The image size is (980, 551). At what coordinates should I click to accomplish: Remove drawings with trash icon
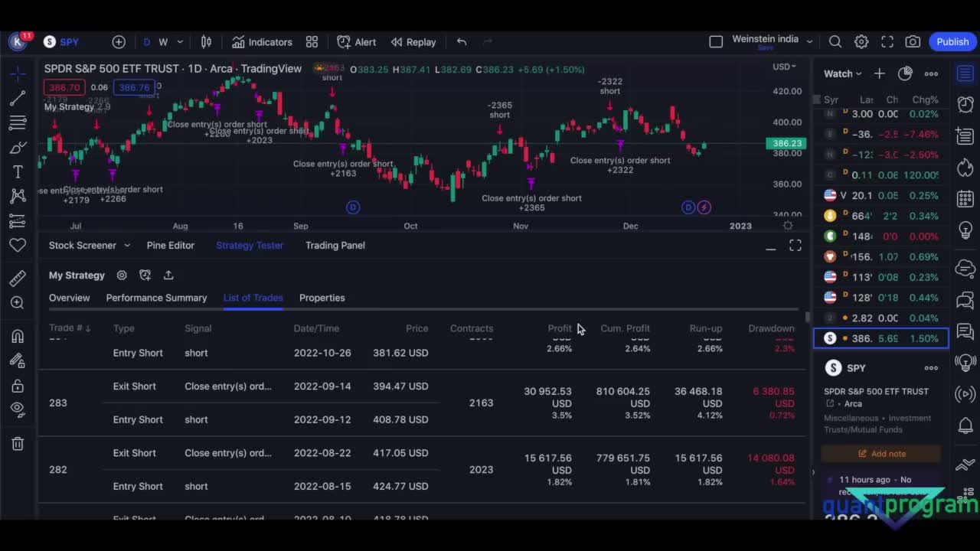(18, 444)
